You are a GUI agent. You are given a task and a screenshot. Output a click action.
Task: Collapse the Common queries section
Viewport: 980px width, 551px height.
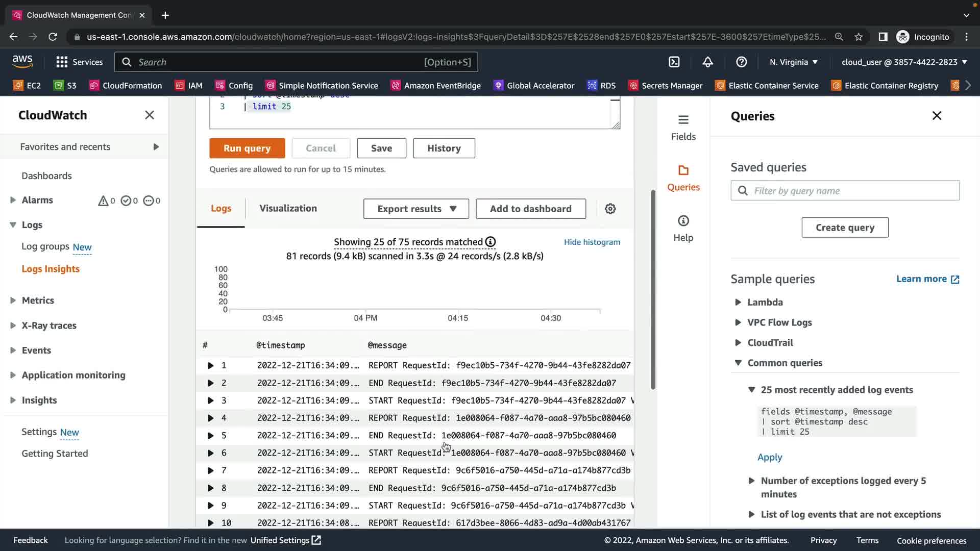click(738, 363)
